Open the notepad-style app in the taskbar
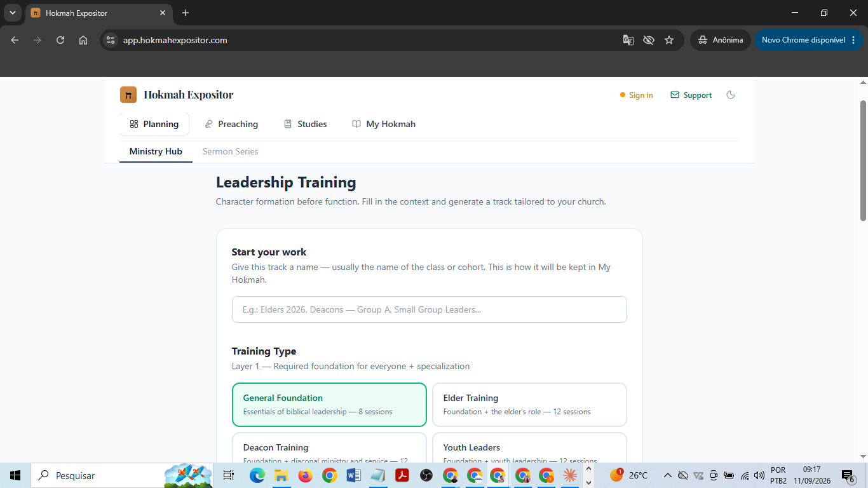This screenshot has height=488, width=868. tap(378, 475)
